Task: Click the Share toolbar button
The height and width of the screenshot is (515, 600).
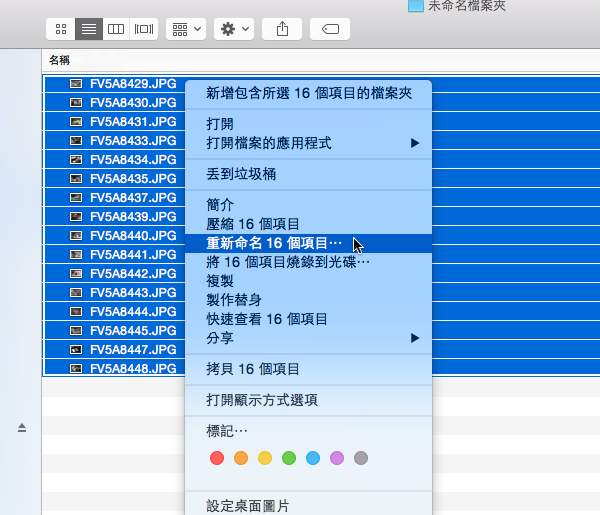Action: 282,29
